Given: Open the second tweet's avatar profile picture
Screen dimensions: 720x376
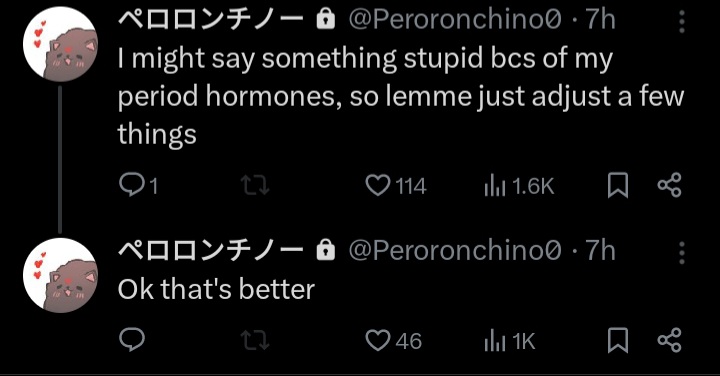Looking at the screenshot, I should (61, 275).
